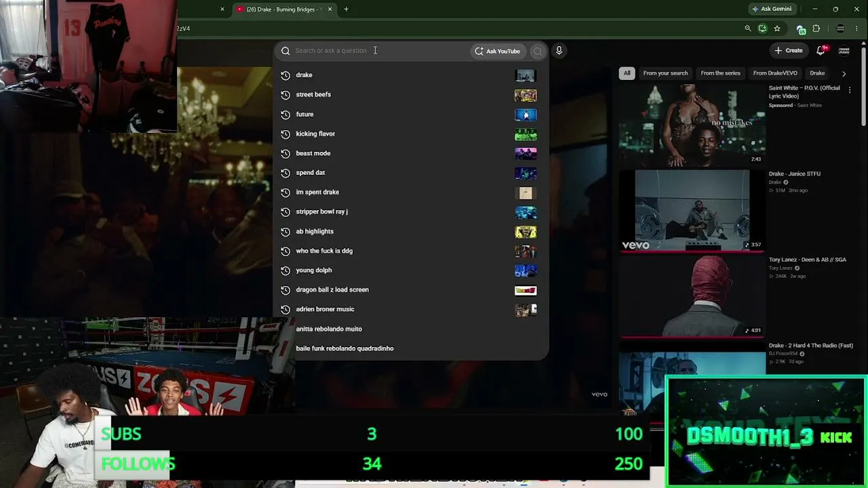
Task: Click history icon next to 'drake' suggestion
Action: (x=285, y=75)
